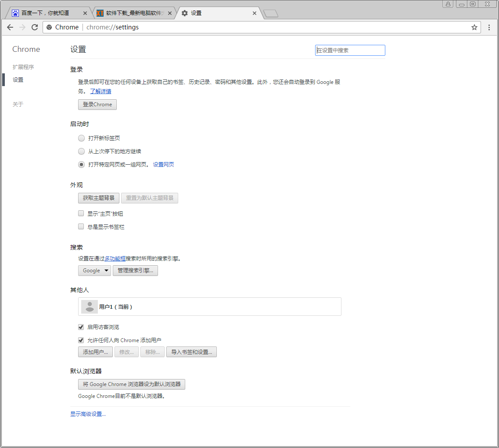Open the 多功能框 link

115,259
